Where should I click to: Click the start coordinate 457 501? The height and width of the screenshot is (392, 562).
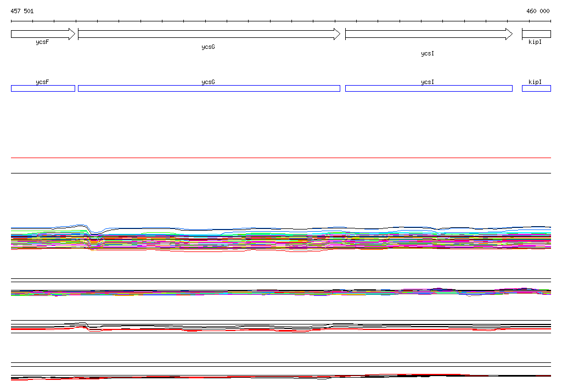click(22, 11)
